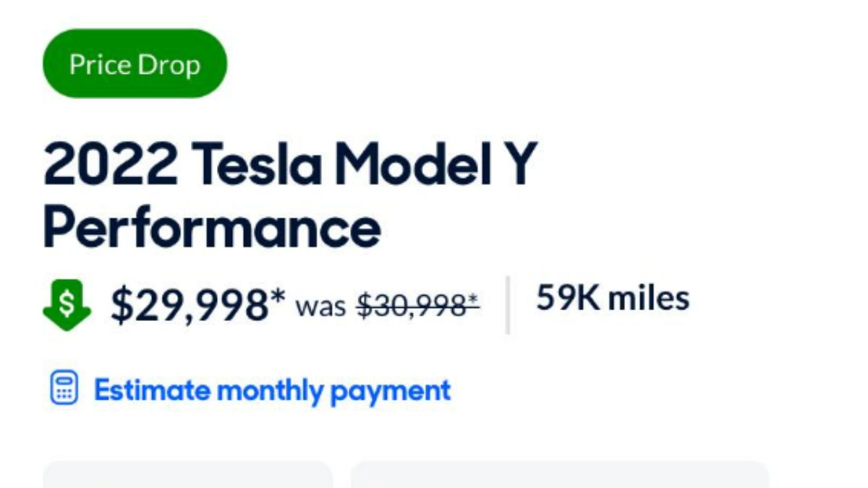Click the word "miles" beside 59K
This screenshot has width=868, height=488.
(x=649, y=298)
